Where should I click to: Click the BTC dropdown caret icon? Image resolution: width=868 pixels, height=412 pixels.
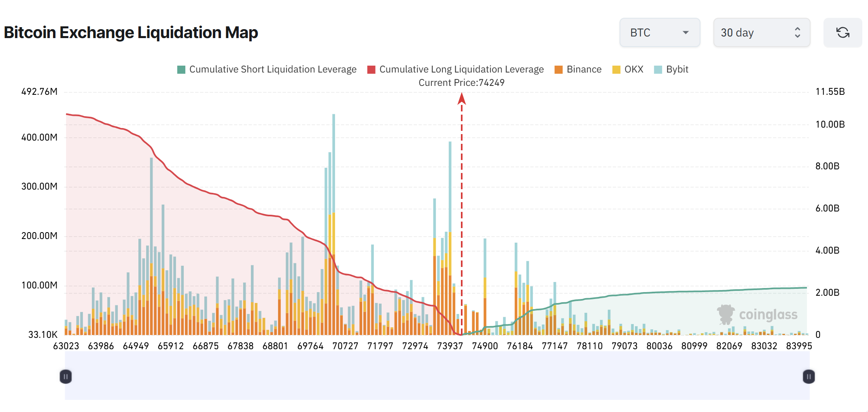pos(685,32)
